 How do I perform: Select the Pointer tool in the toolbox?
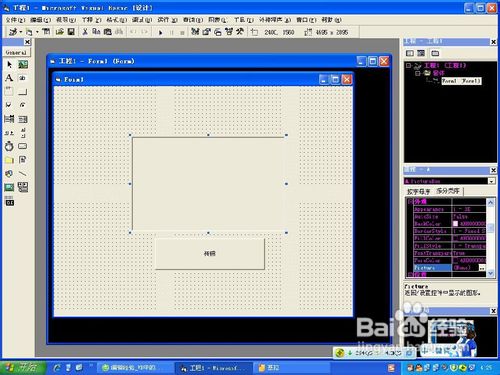pos(9,64)
